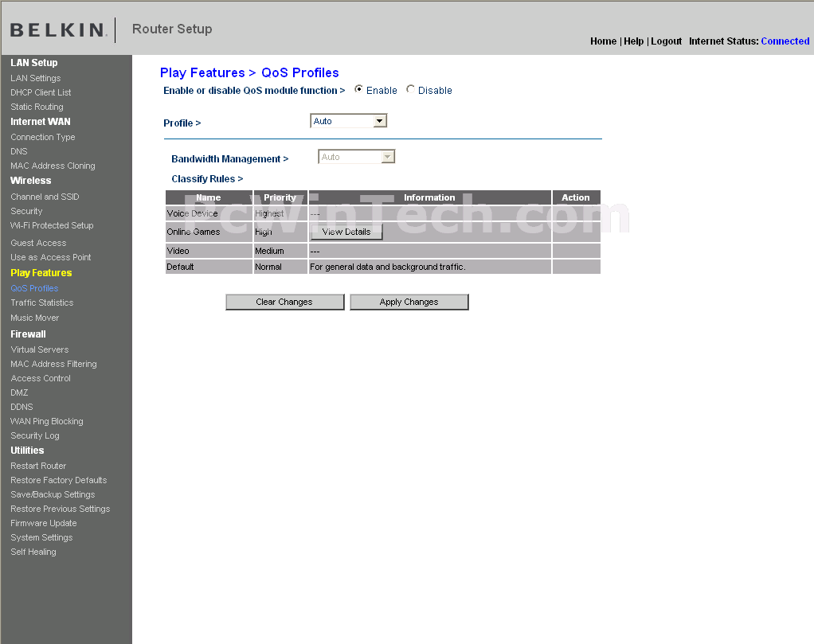
Task: Open the Security Log page
Action: pyautogui.click(x=35, y=436)
